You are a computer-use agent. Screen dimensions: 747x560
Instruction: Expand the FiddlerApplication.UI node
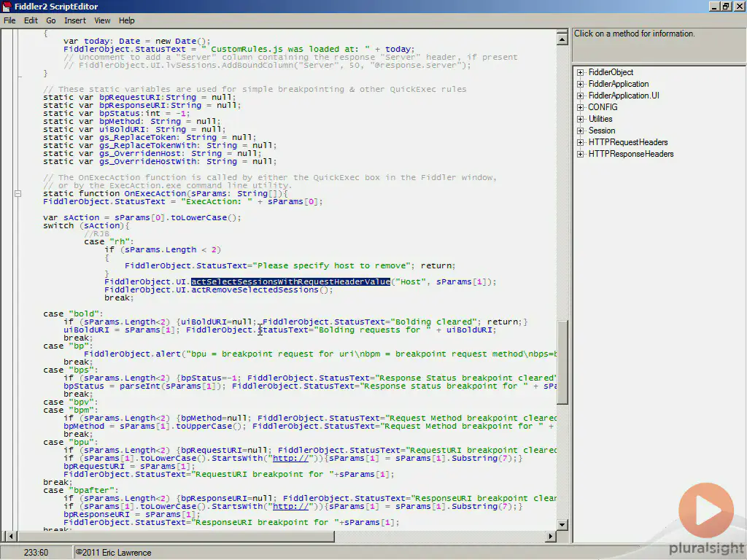coord(580,96)
